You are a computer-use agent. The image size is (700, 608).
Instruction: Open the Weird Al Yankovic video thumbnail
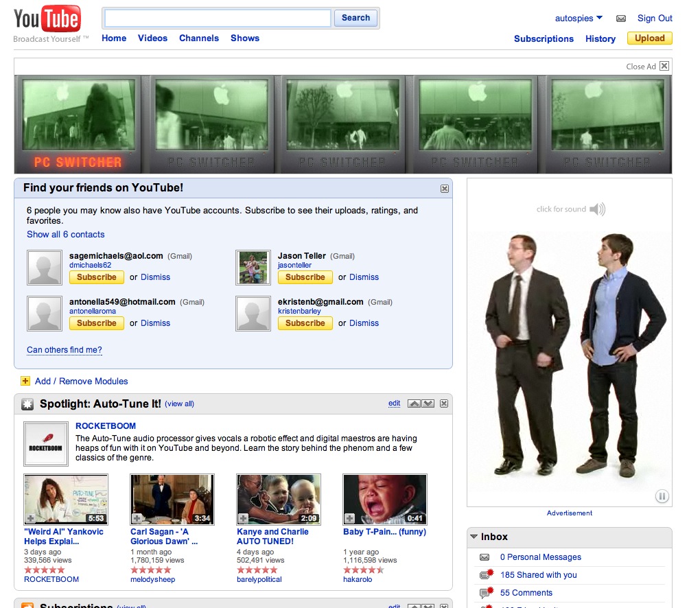click(x=66, y=499)
